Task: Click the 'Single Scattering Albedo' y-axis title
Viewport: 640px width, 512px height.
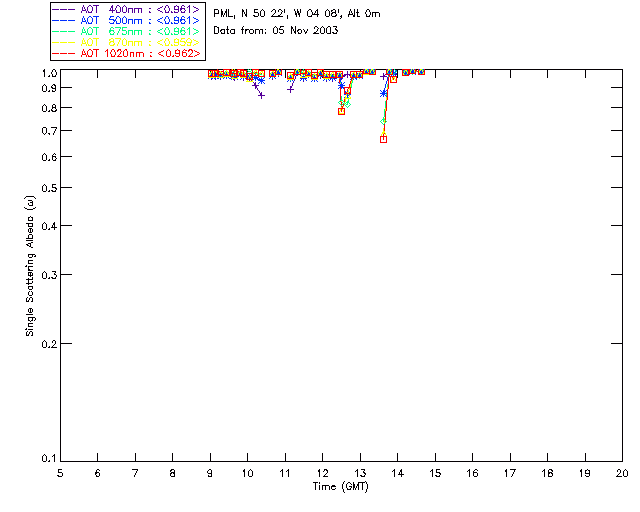Action: click(30, 266)
